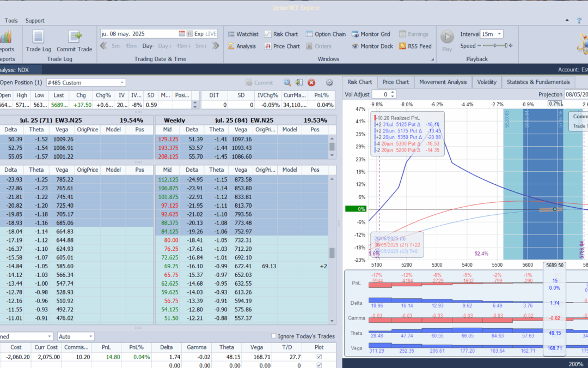Switch to the Movement Analysis tab
The width and height of the screenshot is (588, 368).
tap(443, 82)
